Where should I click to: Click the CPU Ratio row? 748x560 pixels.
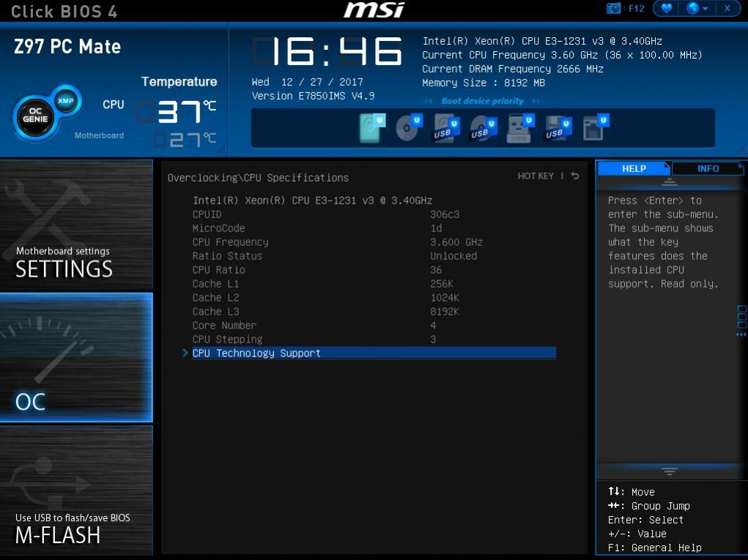click(374, 270)
